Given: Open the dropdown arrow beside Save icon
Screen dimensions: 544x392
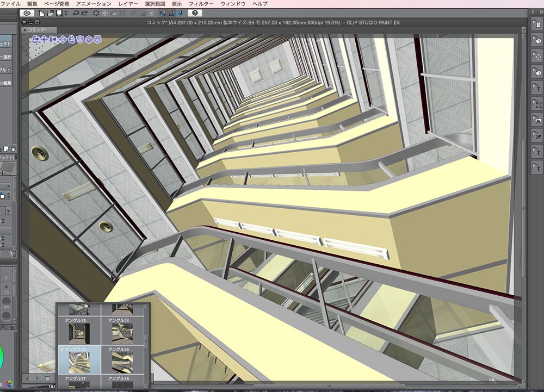Looking at the screenshot, I should click(x=65, y=13).
